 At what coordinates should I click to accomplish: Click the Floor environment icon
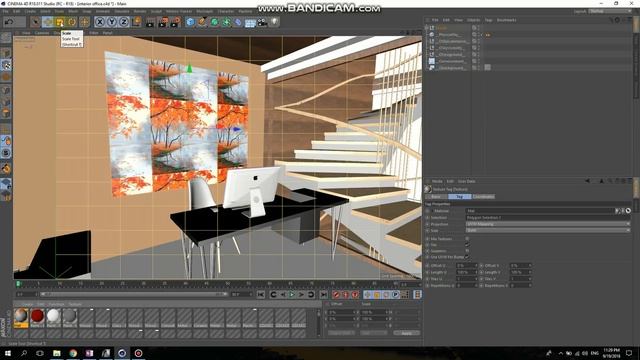coord(250,22)
